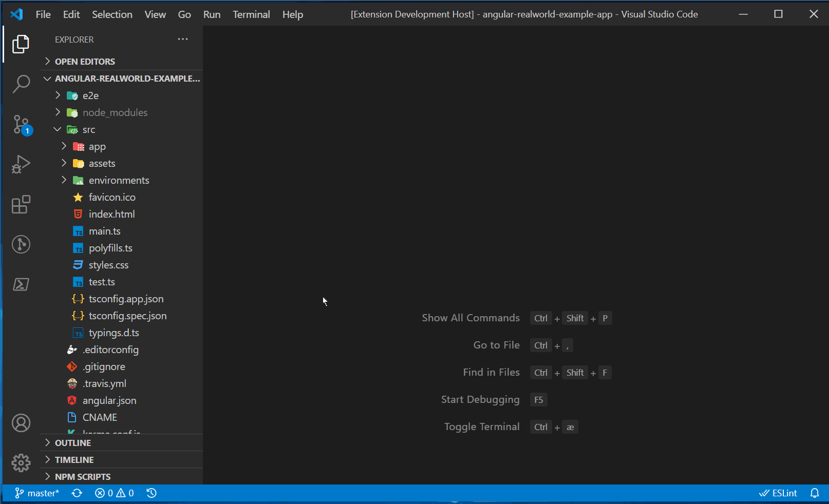This screenshot has width=829, height=504.
Task: Expand the node_modules folder
Action: 121,112
